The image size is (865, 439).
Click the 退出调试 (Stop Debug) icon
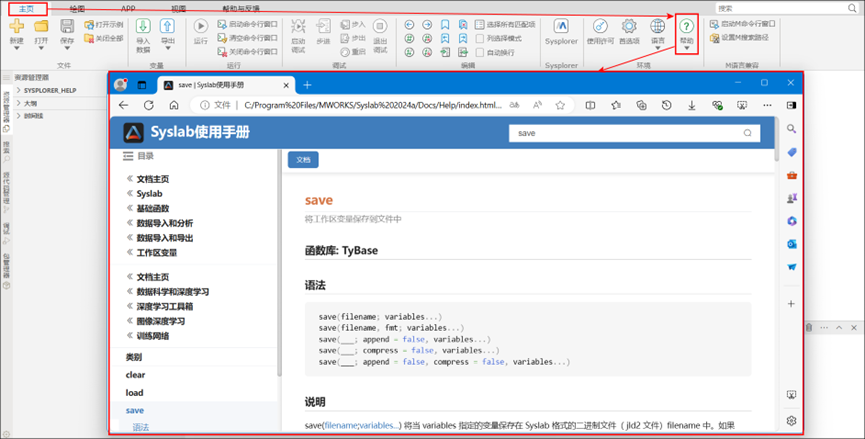[380, 26]
